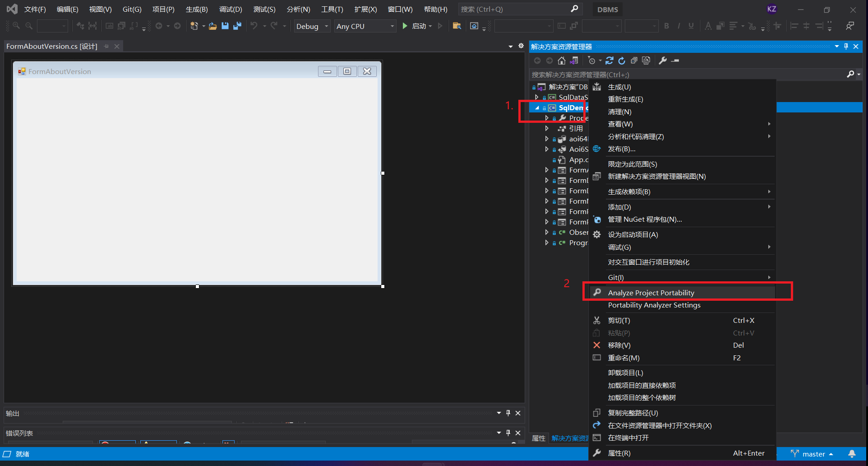This screenshot has width=868, height=466.
Task: Undo the last action
Action: coord(254,26)
